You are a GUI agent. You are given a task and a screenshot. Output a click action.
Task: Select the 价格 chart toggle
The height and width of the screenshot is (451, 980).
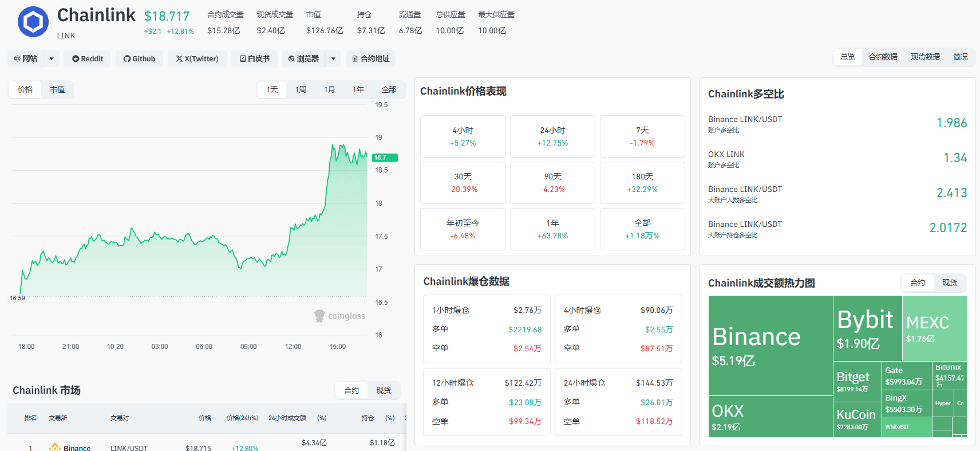pyautogui.click(x=25, y=89)
